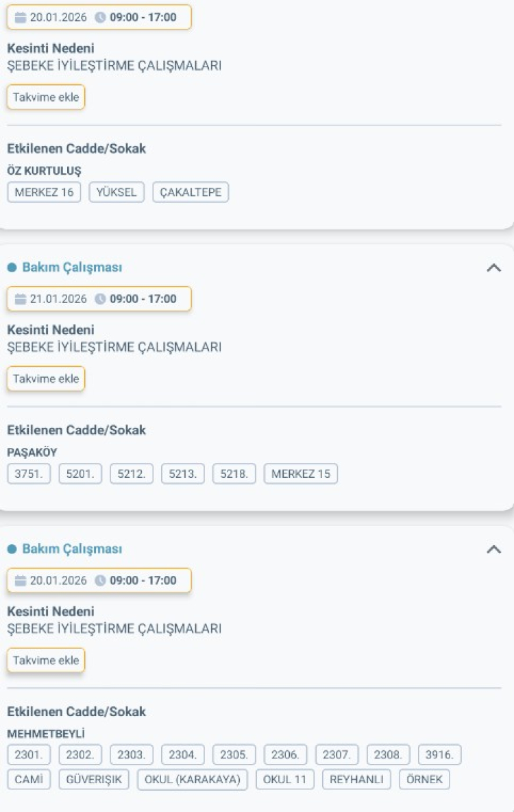The width and height of the screenshot is (514, 812).
Task: Collapse the 21.01.2026 Bakım Çalışması entry
Action: coord(495,267)
